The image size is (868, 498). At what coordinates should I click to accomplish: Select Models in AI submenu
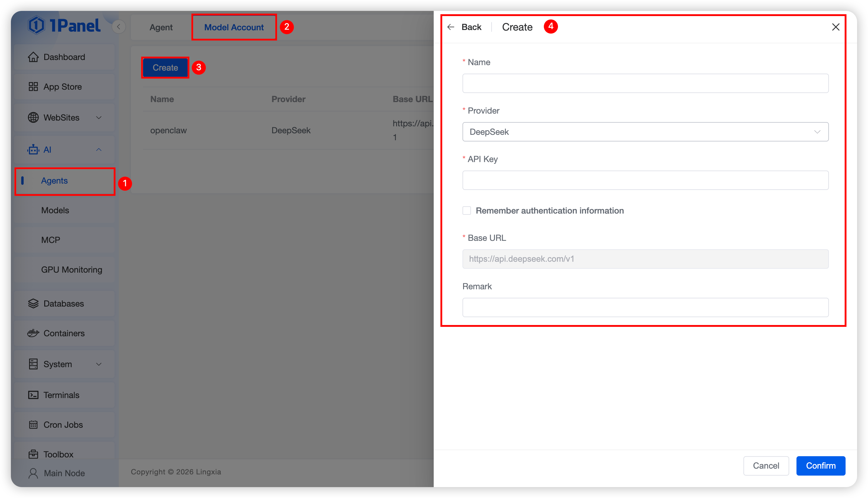[x=55, y=210]
